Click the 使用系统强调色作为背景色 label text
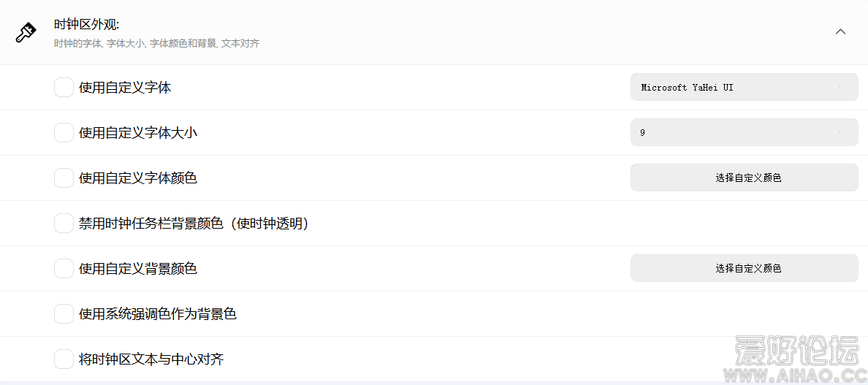Viewport: 868px width, 385px height. pos(158,314)
